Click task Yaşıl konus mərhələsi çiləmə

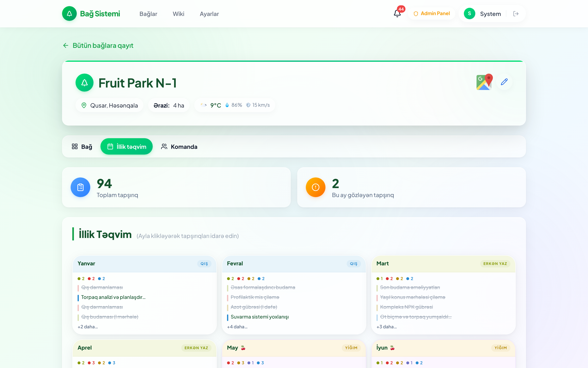point(413,297)
